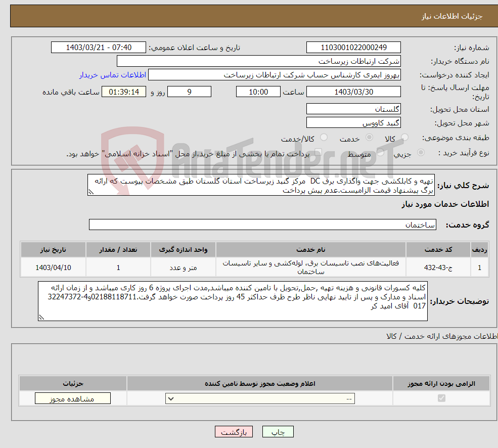Image resolution: width=498 pixels, height=448 pixels.
Task: Click the deadline time field 10:00
Action: pyautogui.click(x=258, y=92)
